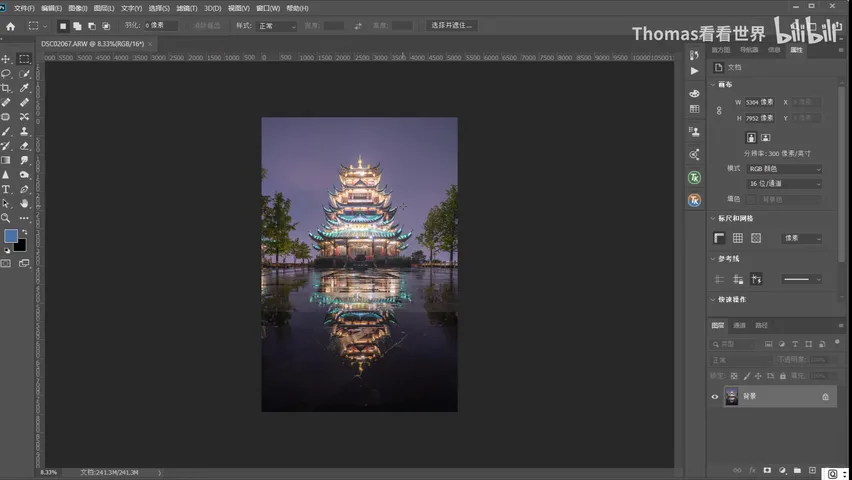Select the Hand tool
The image size is (852, 480).
tap(24, 203)
